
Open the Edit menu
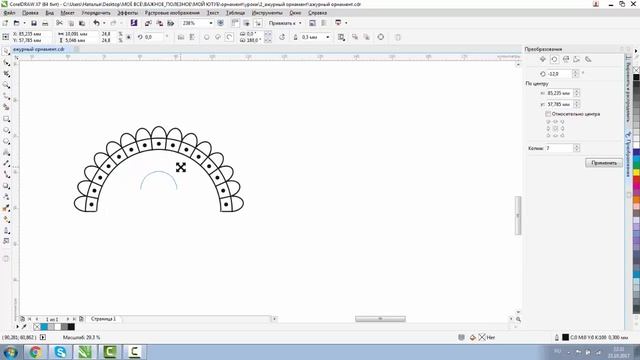click(x=30, y=13)
